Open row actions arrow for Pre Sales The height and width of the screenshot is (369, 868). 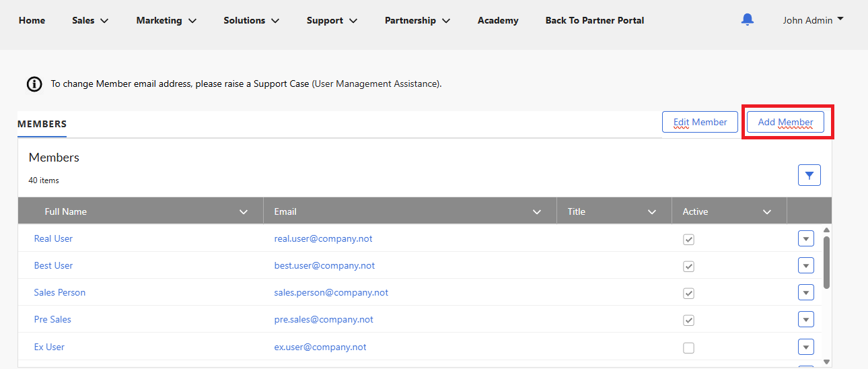(806, 319)
